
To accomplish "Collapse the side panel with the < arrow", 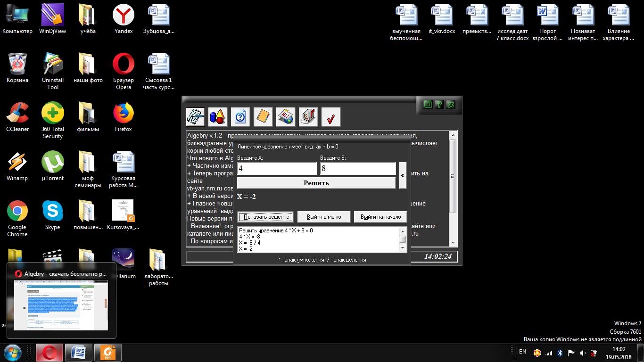I will 403,175.
